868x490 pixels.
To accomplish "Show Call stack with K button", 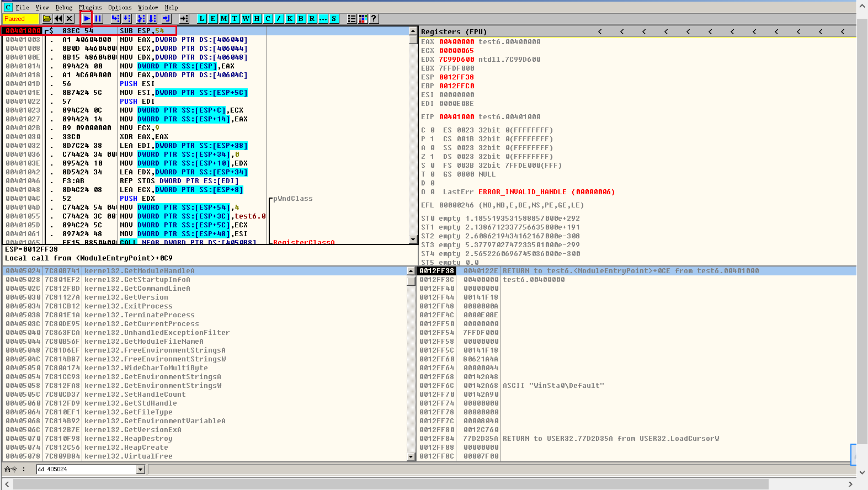I will 290,19.
